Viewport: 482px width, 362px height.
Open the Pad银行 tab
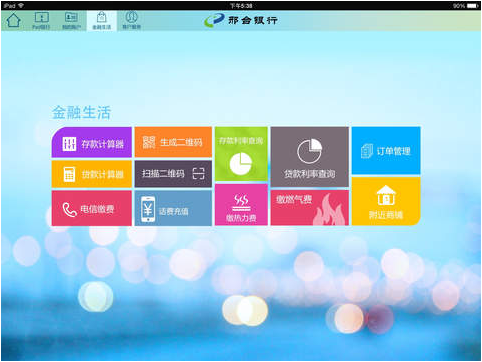coord(41,21)
